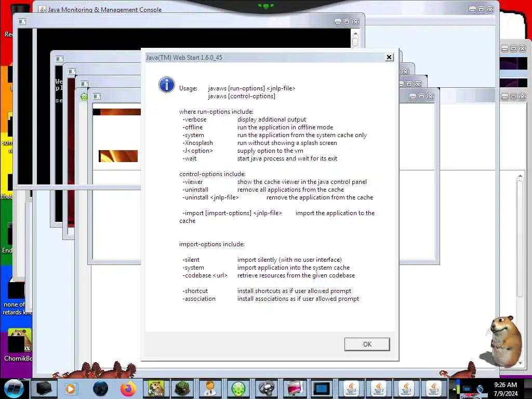Click the vertical scrollbar on the right background window
This screenshot has width=532, height=399.
pos(520,270)
